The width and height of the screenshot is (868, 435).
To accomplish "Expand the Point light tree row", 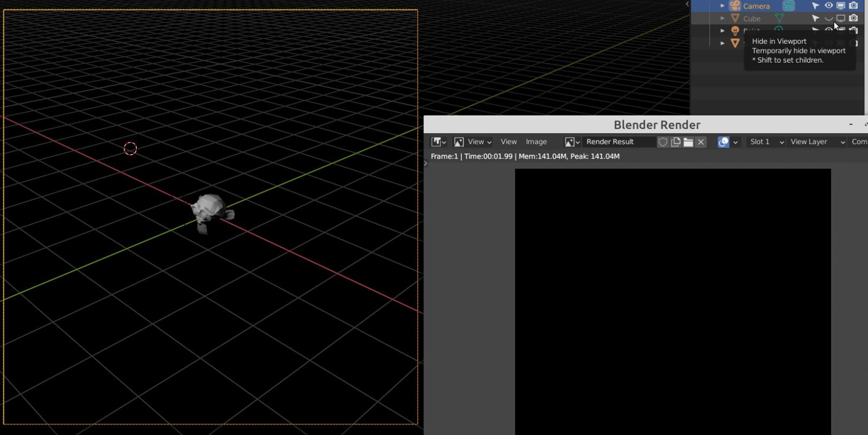I will (723, 30).
